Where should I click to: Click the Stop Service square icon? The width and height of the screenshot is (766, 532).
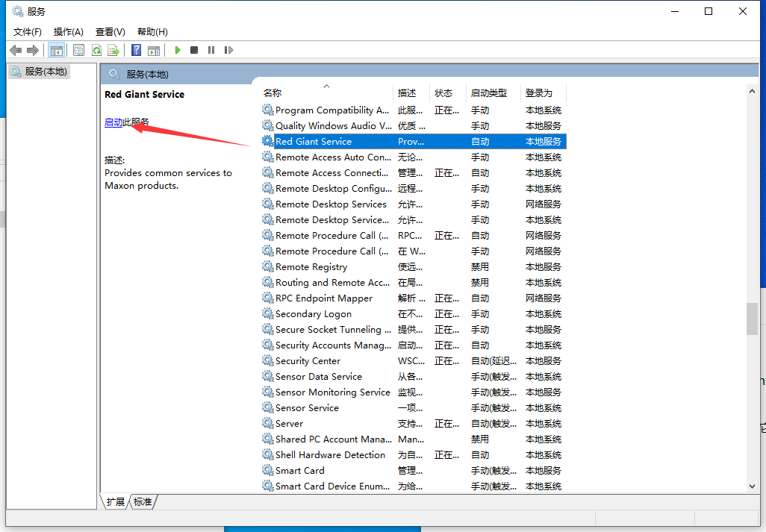194,50
